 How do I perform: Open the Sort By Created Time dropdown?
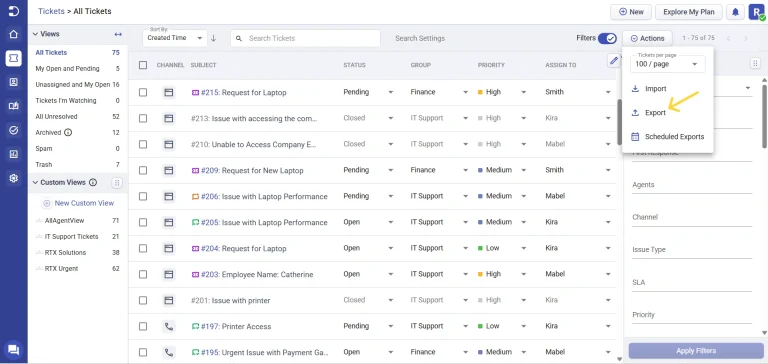click(x=175, y=38)
